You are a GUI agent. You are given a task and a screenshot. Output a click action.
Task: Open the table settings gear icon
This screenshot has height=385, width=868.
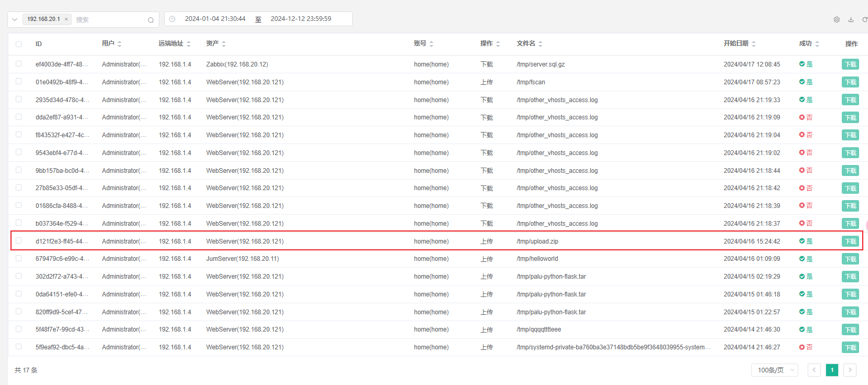click(x=837, y=19)
